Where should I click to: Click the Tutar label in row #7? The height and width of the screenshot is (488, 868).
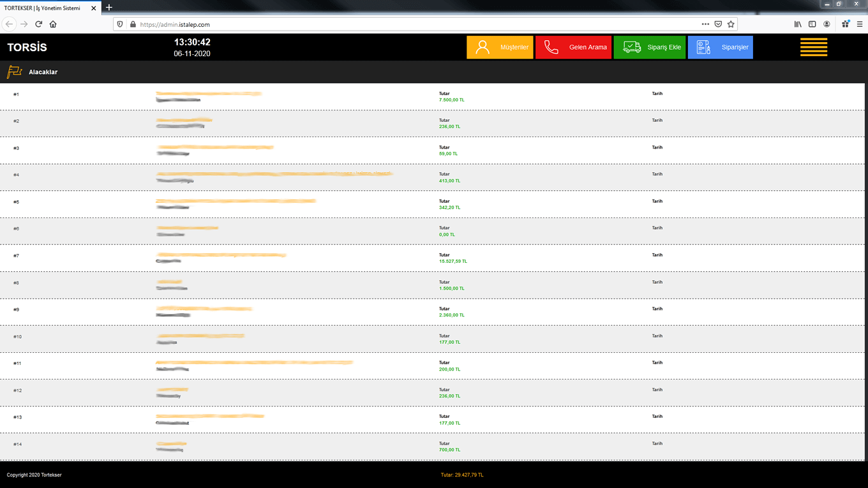tap(444, 255)
